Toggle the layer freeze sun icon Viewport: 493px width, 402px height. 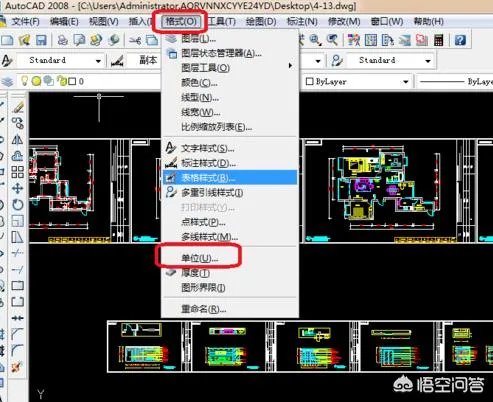tap(37, 81)
